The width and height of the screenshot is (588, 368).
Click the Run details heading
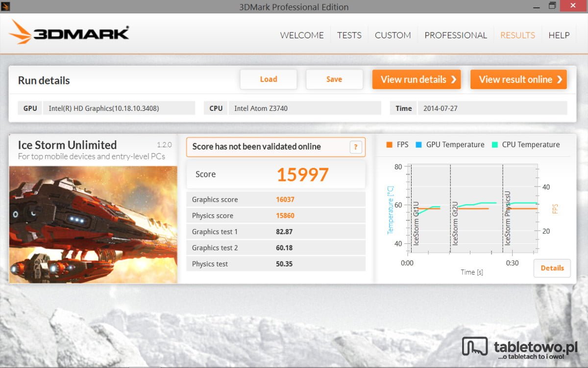44,80
